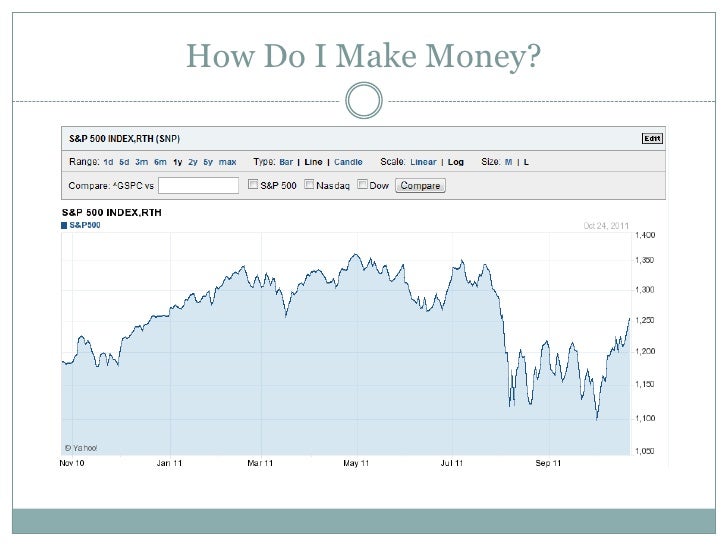
Task: Click the S&P500 legend color square
Action: click(64, 225)
